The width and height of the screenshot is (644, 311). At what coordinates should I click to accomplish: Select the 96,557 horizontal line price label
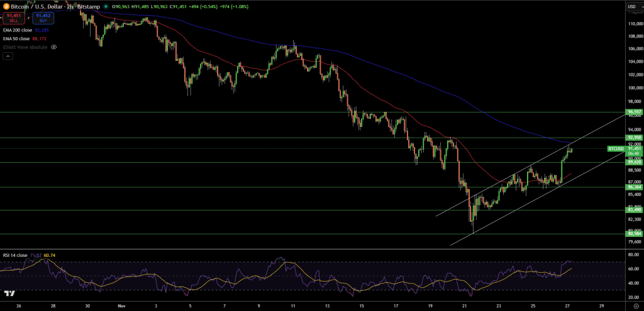point(633,112)
